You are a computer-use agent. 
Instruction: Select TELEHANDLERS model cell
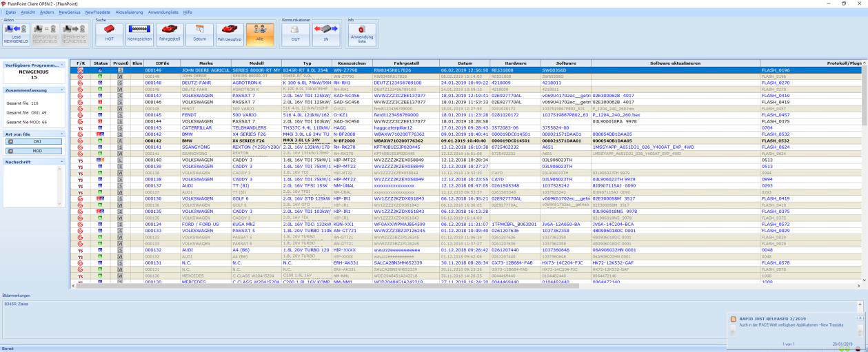click(x=256, y=127)
